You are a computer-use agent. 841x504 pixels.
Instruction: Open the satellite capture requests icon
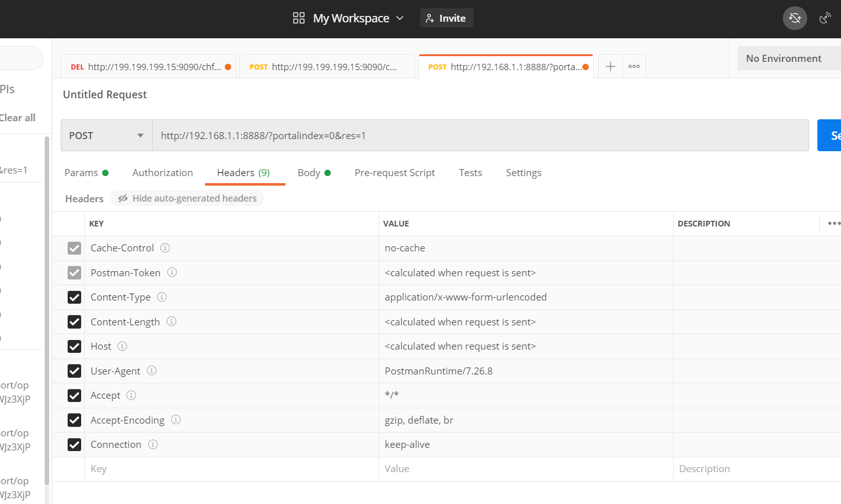[x=826, y=18]
